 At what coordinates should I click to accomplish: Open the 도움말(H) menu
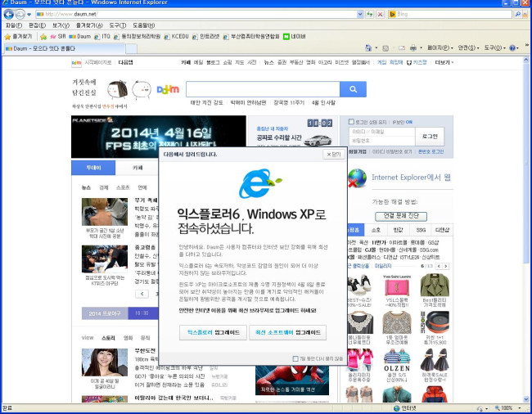tap(143, 25)
